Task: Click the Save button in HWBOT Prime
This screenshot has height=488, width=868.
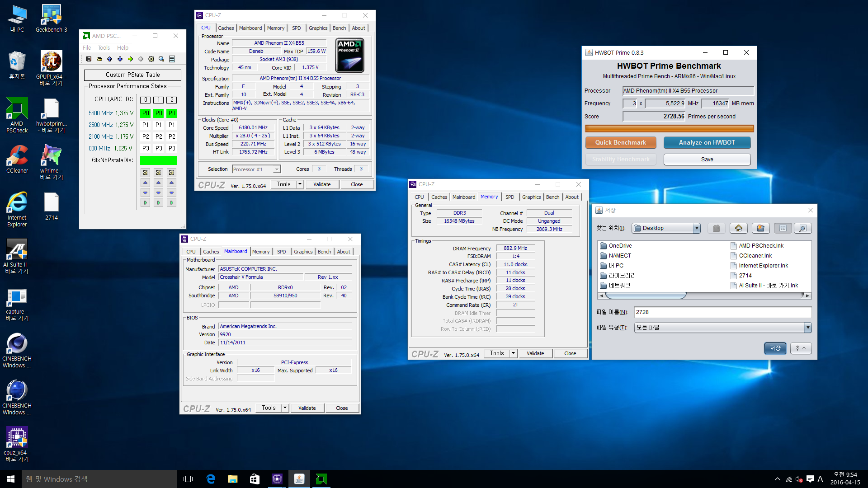Action: (707, 160)
